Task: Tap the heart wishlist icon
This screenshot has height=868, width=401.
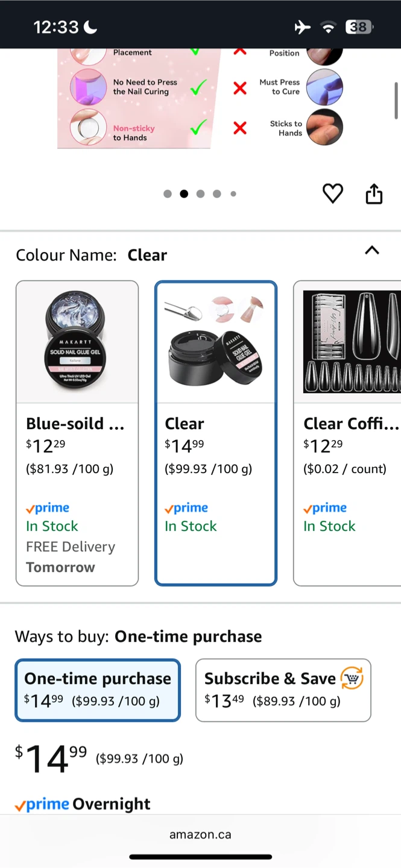Action: [332, 193]
